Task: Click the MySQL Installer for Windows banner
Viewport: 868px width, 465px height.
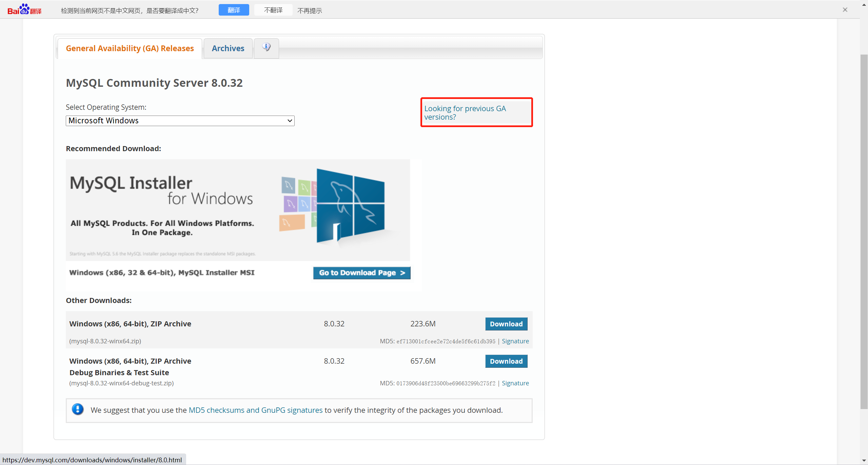Action: pos(238,210)
